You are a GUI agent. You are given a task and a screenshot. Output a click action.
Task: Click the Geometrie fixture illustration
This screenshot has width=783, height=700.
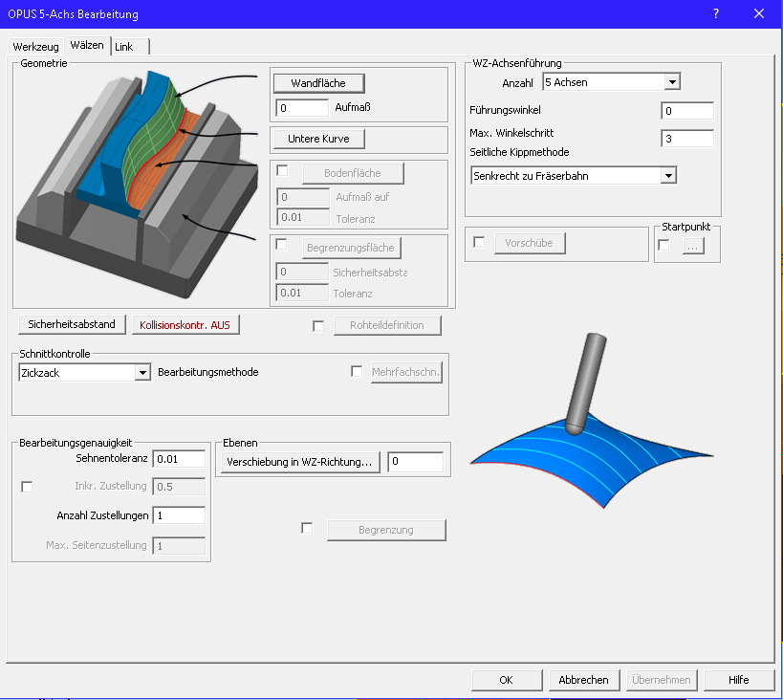pyautogui.click(x=138, y=184)
